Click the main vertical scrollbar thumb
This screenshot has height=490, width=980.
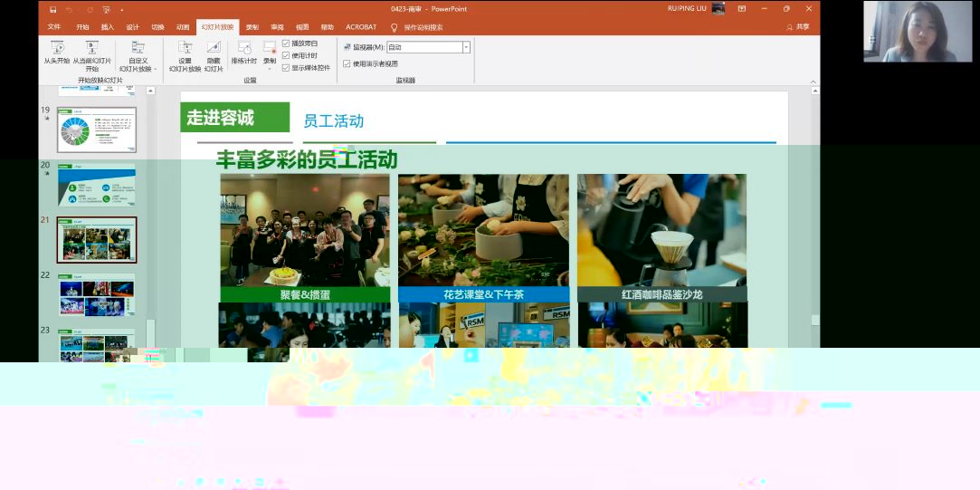[815, 320]
